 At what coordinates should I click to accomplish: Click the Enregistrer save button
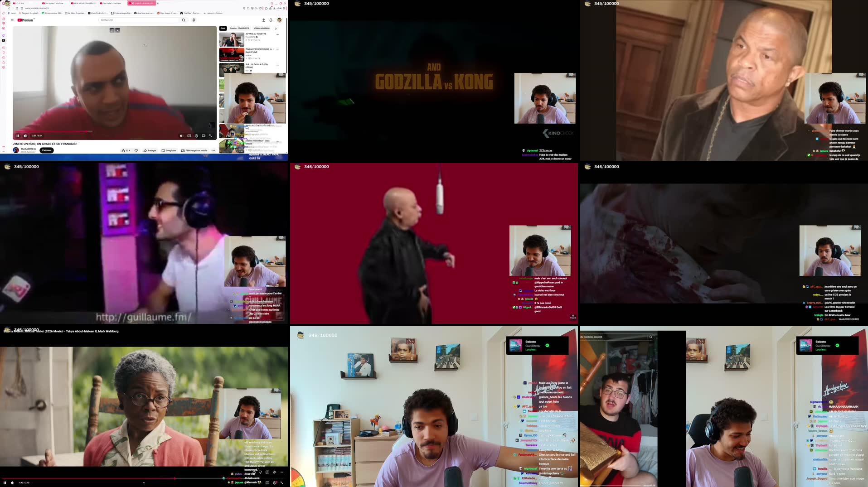point(169,150)
